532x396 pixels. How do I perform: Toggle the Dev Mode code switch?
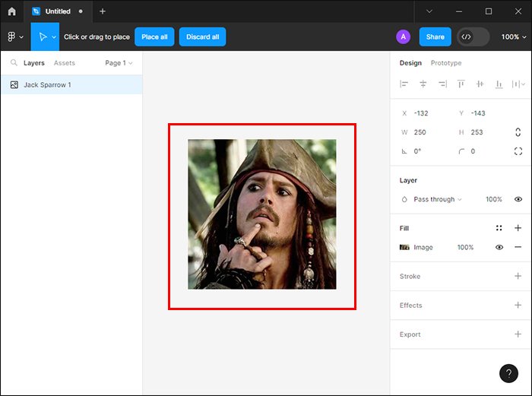[x=473, y=36]
